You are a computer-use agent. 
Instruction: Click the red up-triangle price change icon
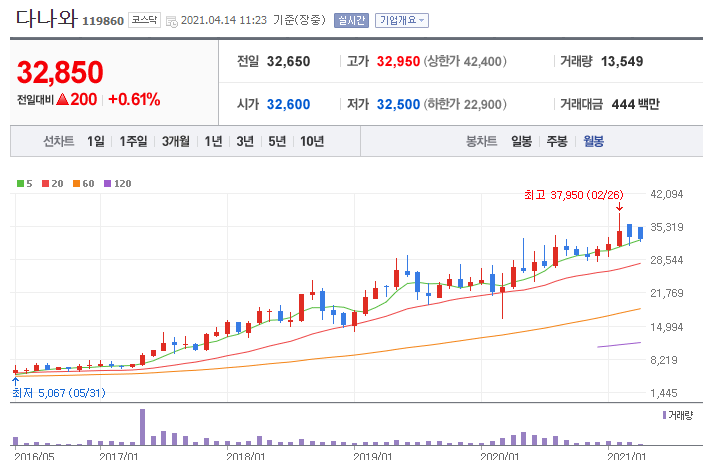coord(62,100)
